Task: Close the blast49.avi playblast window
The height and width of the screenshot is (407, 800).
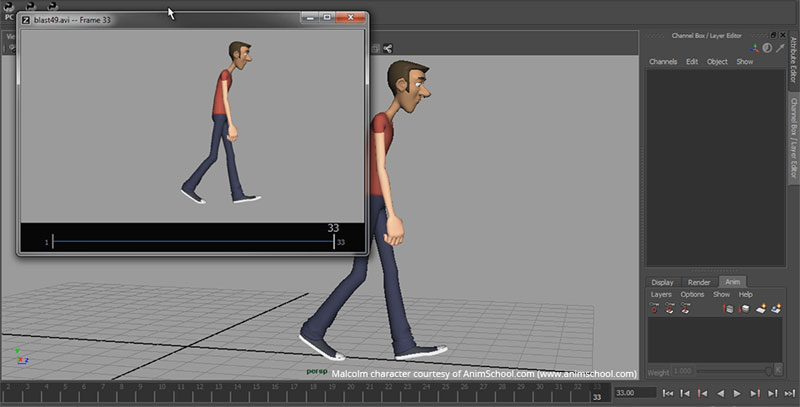Action: tap(351, 18)
